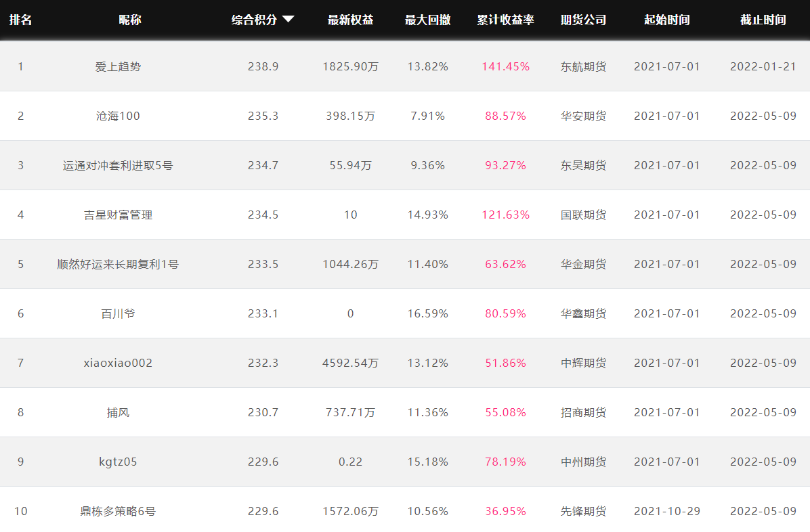Open the nickname 沧海100
The image size is (810, 532).
click(x=118, y=116)
